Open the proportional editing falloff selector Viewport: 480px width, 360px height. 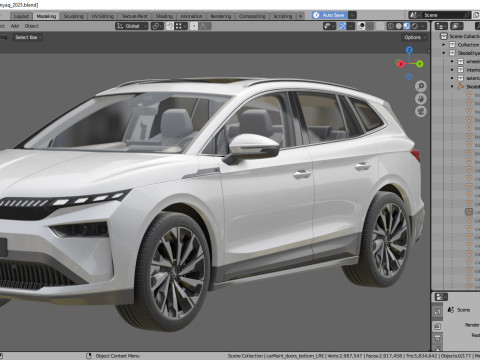point(205,26)
